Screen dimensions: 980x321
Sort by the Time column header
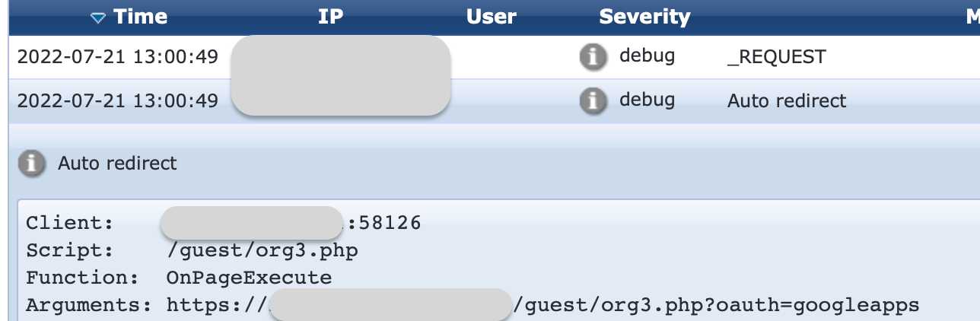(x=142, y=17)
